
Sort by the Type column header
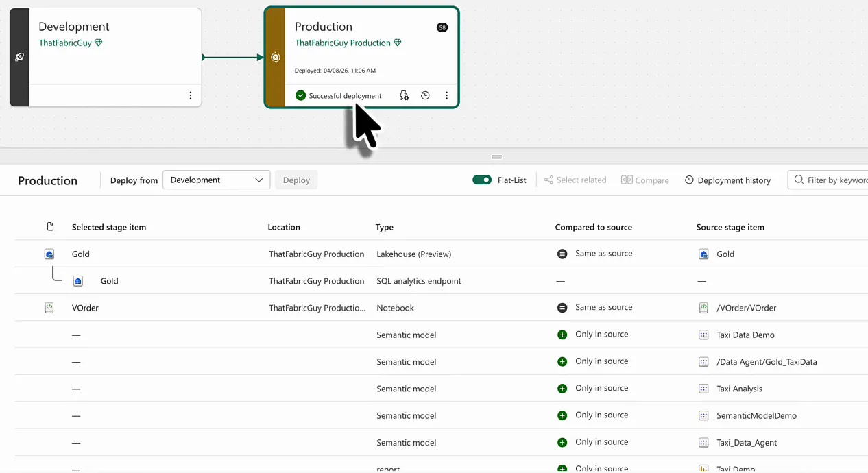[385, 227]
